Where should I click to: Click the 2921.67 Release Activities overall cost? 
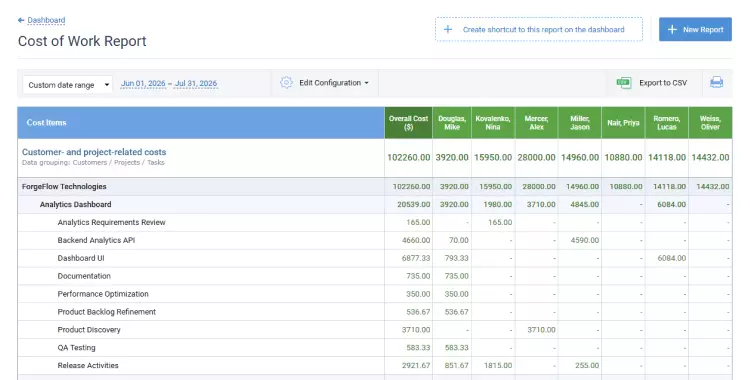click(416, 365)
